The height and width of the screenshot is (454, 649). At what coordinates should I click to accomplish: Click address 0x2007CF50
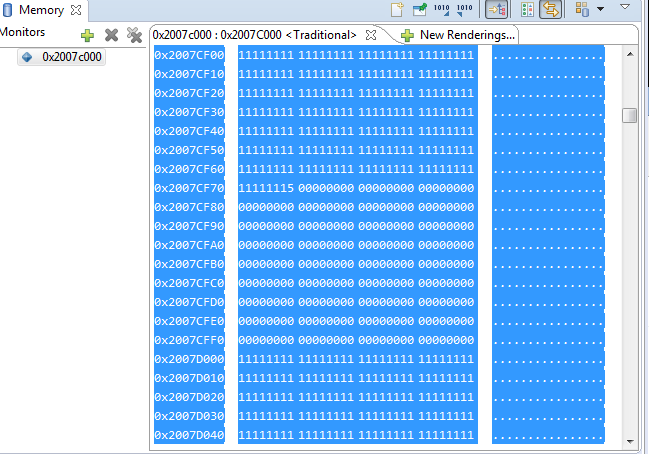(x=190, y=150)
